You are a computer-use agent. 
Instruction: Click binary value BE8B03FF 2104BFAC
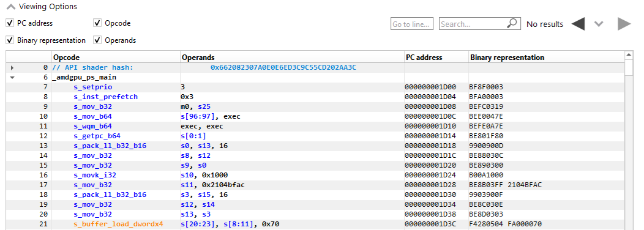click(x=505, y=185)
